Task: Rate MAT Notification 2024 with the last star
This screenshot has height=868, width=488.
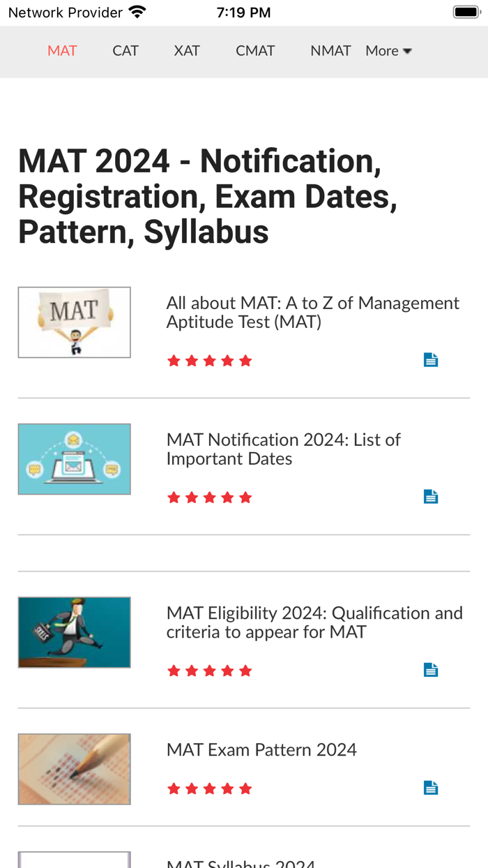Action: (245, 497)
